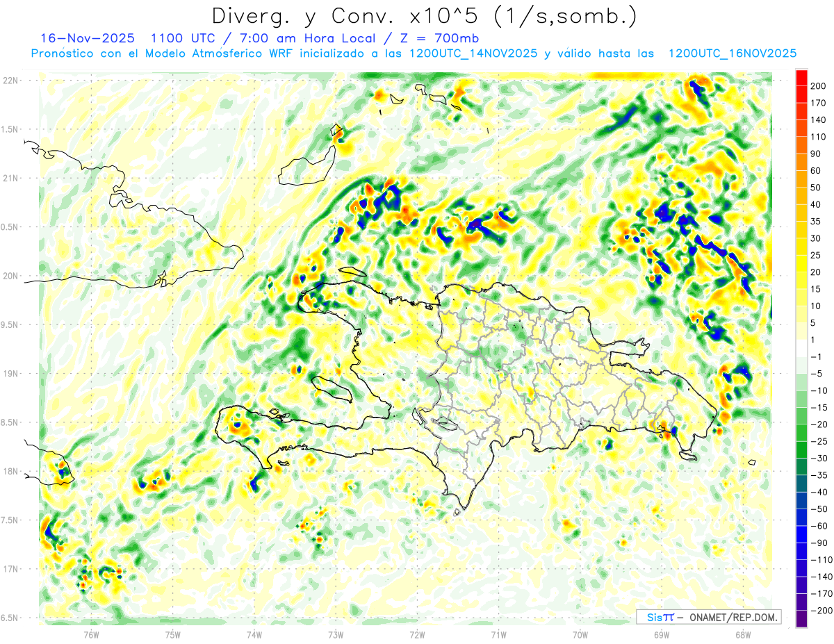Click the '6.5N' latitude label
Screen dimensions: 834x644
tap(9, 618)
